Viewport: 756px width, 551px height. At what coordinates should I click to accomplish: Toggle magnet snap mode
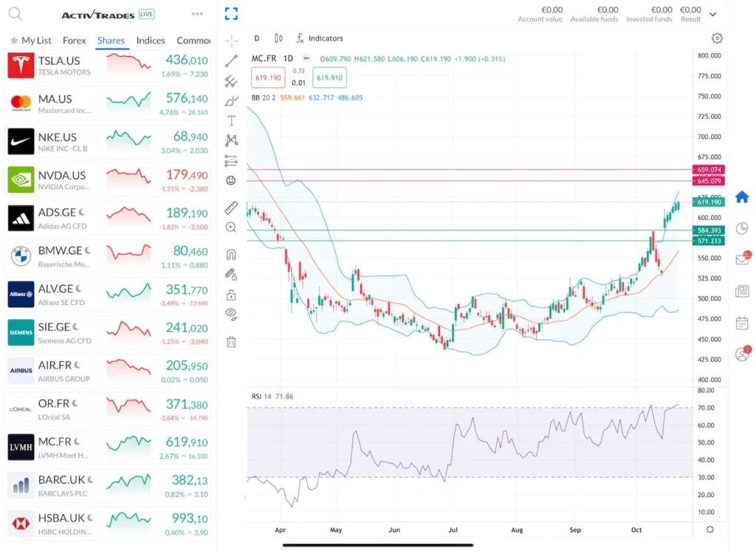pos(230,253)
